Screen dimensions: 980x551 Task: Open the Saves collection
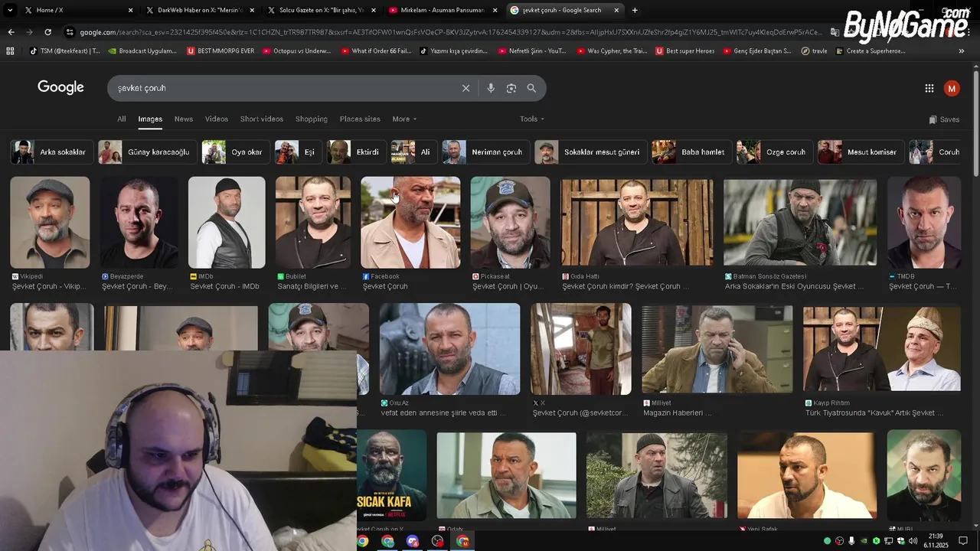(944, 119)
